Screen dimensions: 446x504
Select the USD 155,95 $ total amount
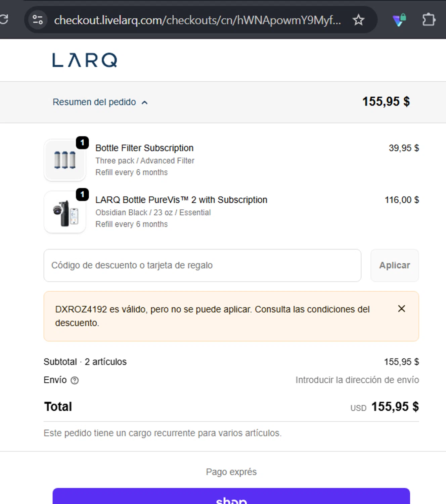(x=385, y=407)
